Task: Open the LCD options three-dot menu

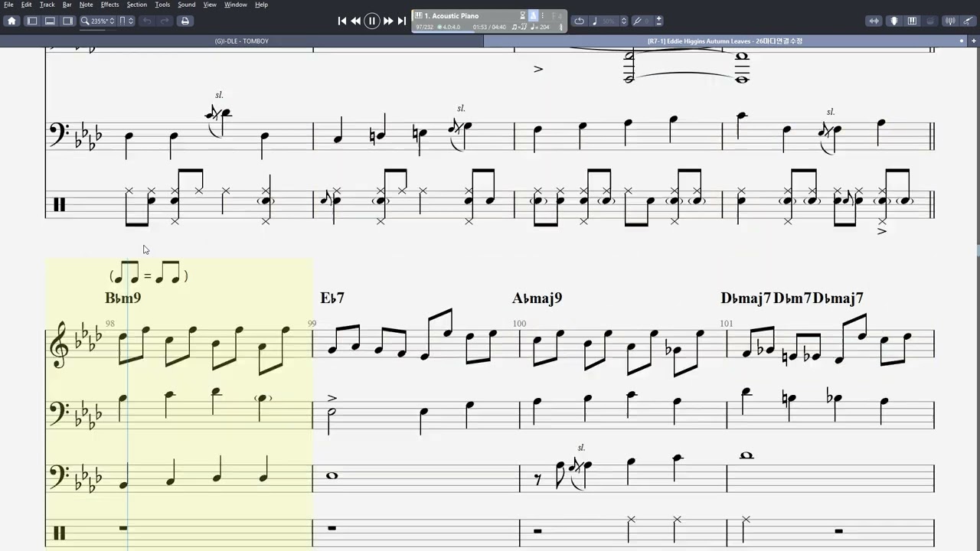Action: click(x=543, y=15)
